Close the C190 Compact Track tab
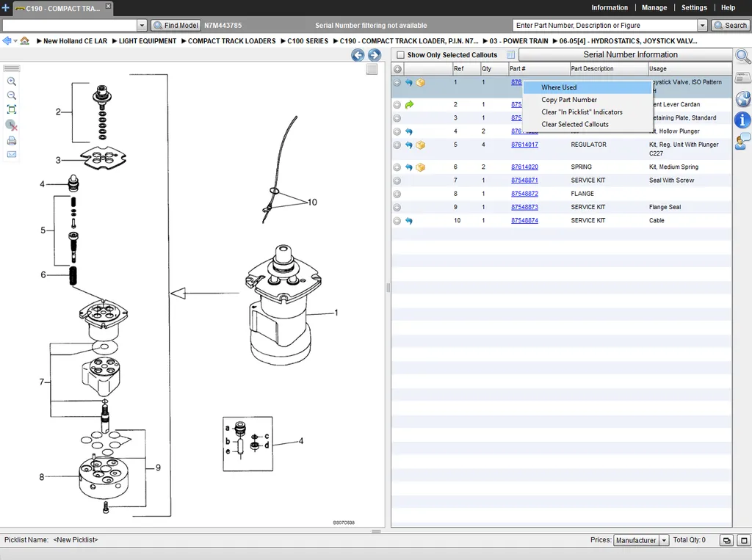The image size is (752, 560). [x=108, y=6]
